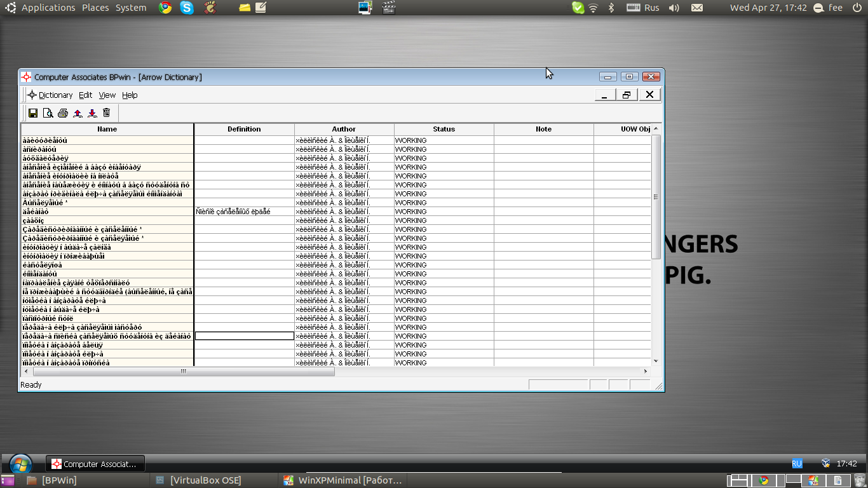Click the empty selected Definition cell
The height and width of the screenshot is (488, 868).
click(244, 336)
